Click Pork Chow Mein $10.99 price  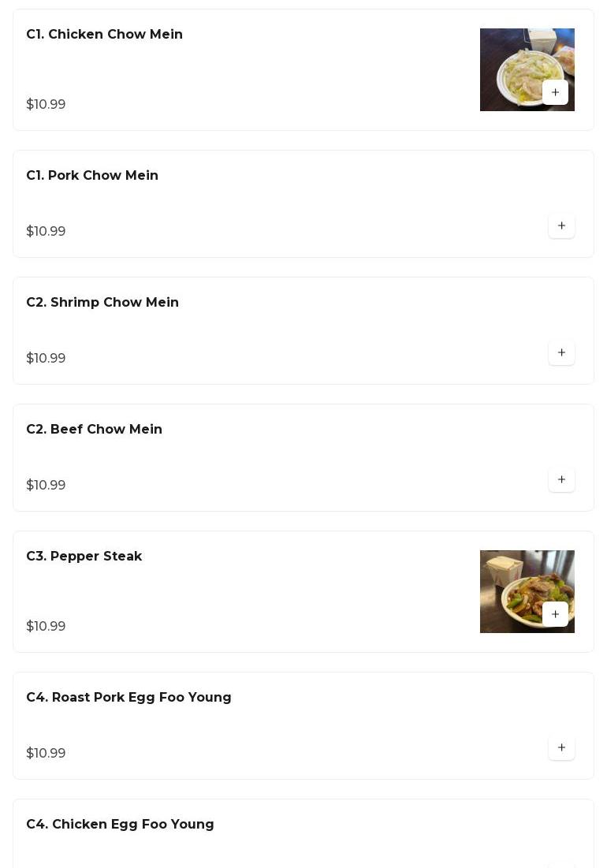click(46, 232)
